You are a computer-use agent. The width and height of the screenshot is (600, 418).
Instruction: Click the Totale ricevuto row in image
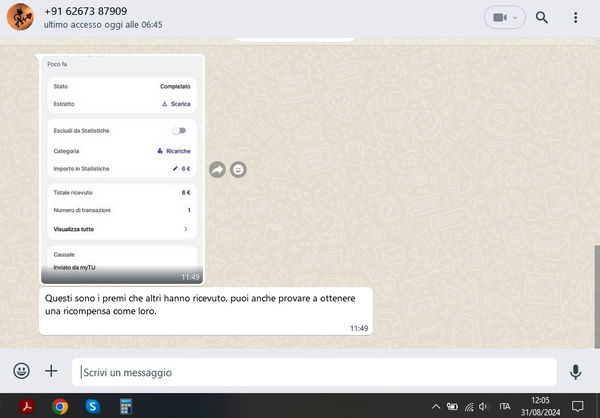click(122, 193)
